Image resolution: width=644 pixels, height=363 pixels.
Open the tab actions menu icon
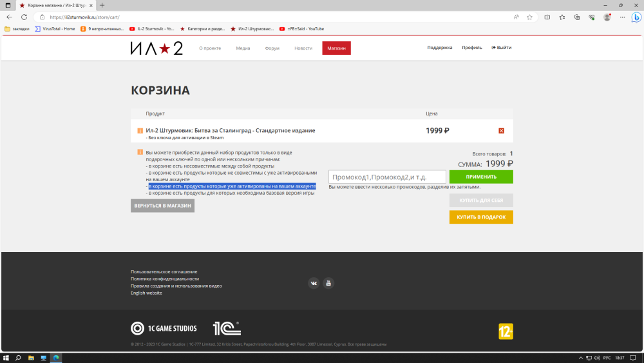[x=8, y=5]
